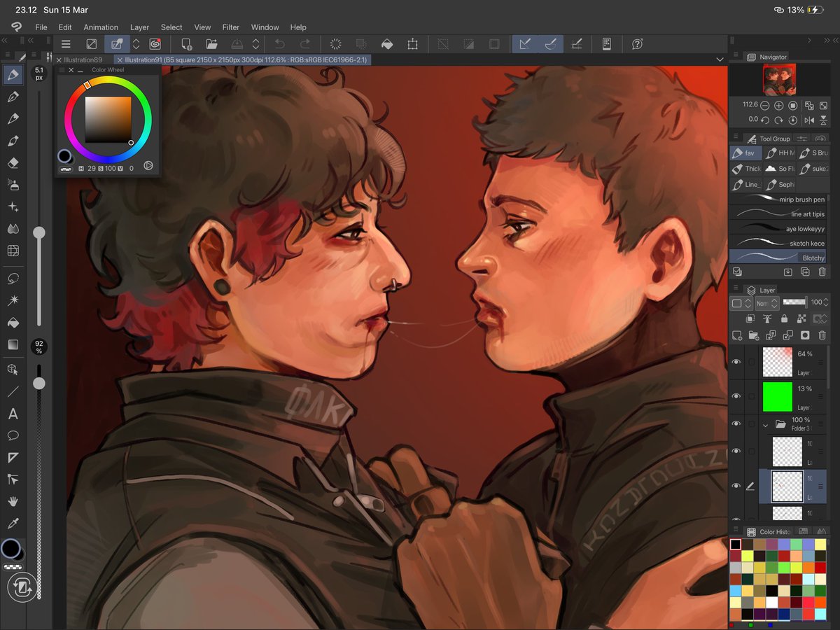Delete layer with Layer panel trash icon
This screenshot has width=840, height=630.
tap(822, 336)
